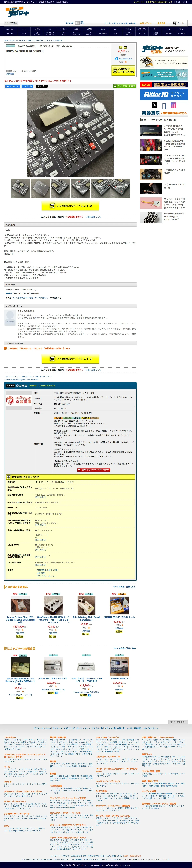Open the 条件追加 search options dropdown
Screen dimensions: 192x868
click(69, 23)
